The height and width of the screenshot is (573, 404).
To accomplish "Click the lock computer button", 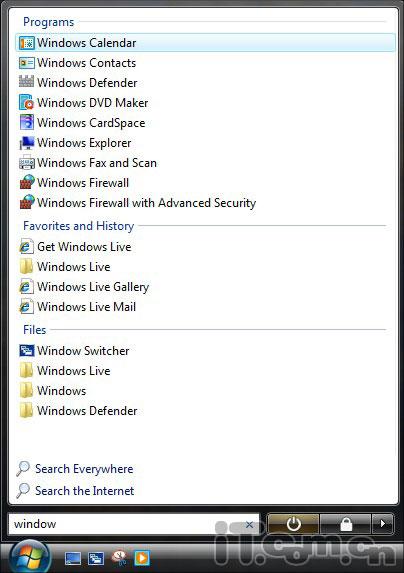I will click(x=346, y=524).
